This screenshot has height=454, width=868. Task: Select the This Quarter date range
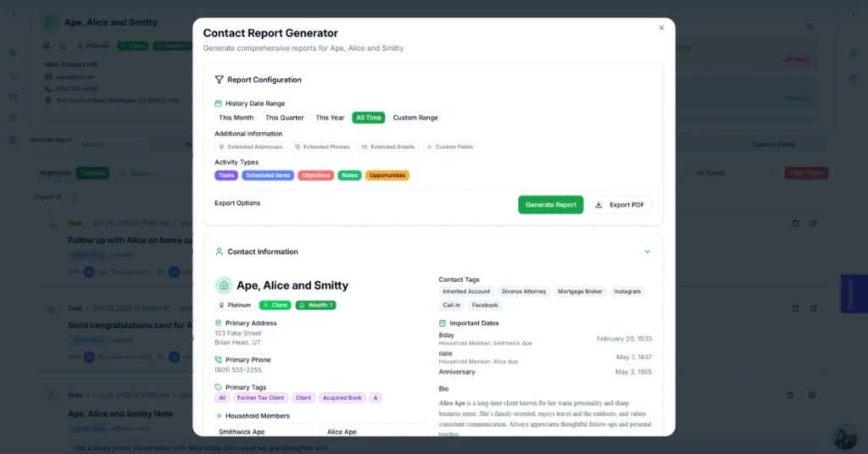(x=284, y=118)
